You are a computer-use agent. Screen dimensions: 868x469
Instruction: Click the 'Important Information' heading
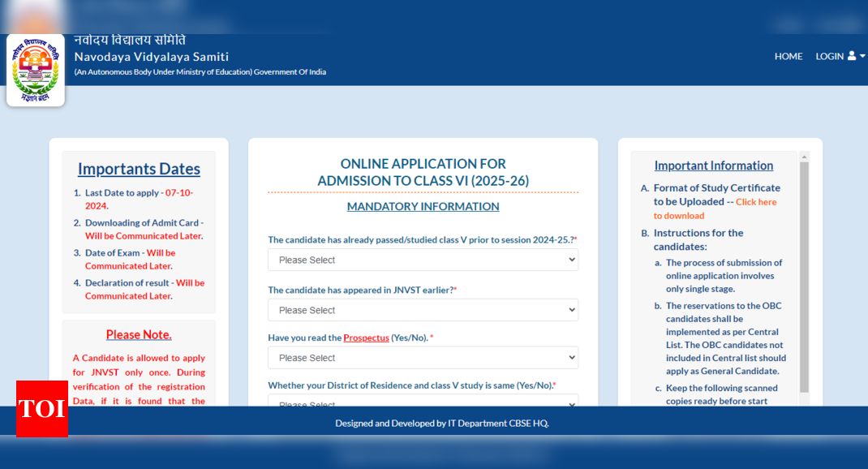714,166
